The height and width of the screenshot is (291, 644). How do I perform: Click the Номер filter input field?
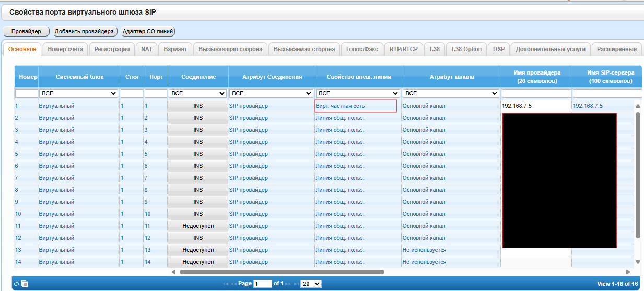coord(26,93)
